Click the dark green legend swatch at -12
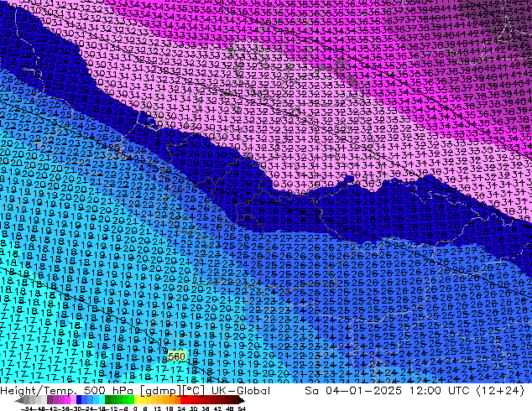The image size is (532, 411). click(x=108, y=399)
